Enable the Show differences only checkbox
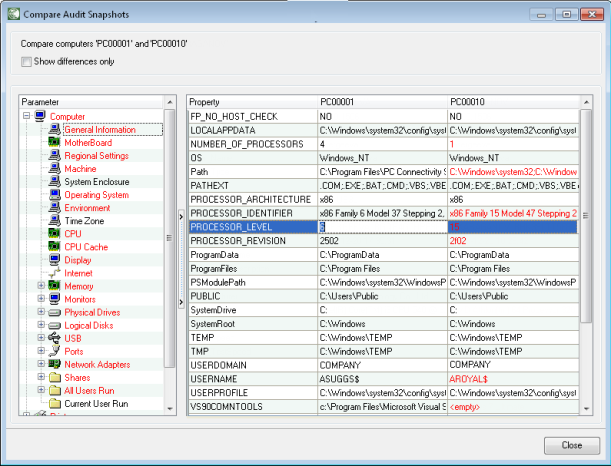 (26, 62)
